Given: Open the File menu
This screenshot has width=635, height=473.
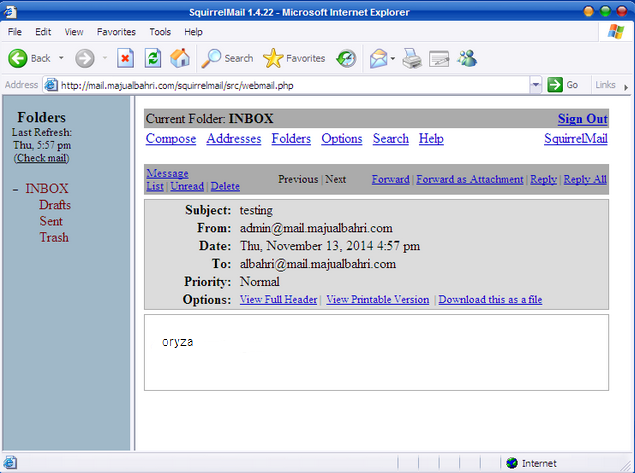Looking at the screenshot, I should 15,32.
